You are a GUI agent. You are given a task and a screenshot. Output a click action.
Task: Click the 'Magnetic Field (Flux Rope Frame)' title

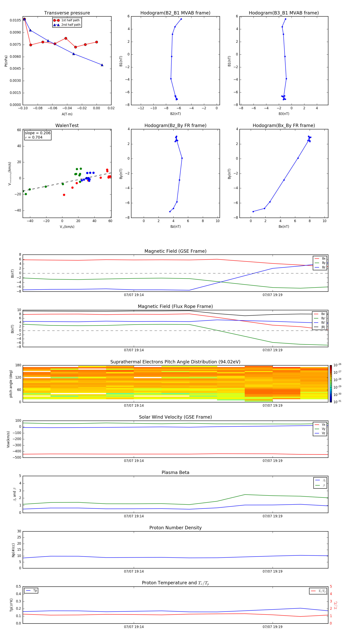(x=175, y=306)
